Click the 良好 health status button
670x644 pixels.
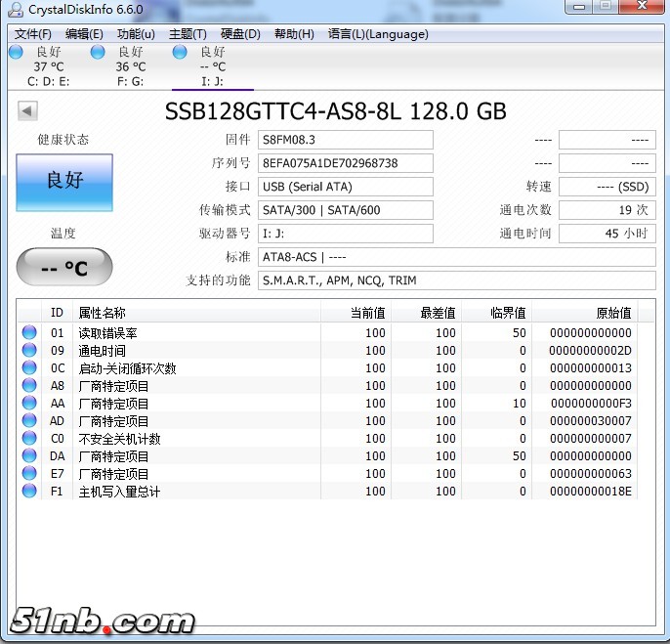tap(64, 182)
